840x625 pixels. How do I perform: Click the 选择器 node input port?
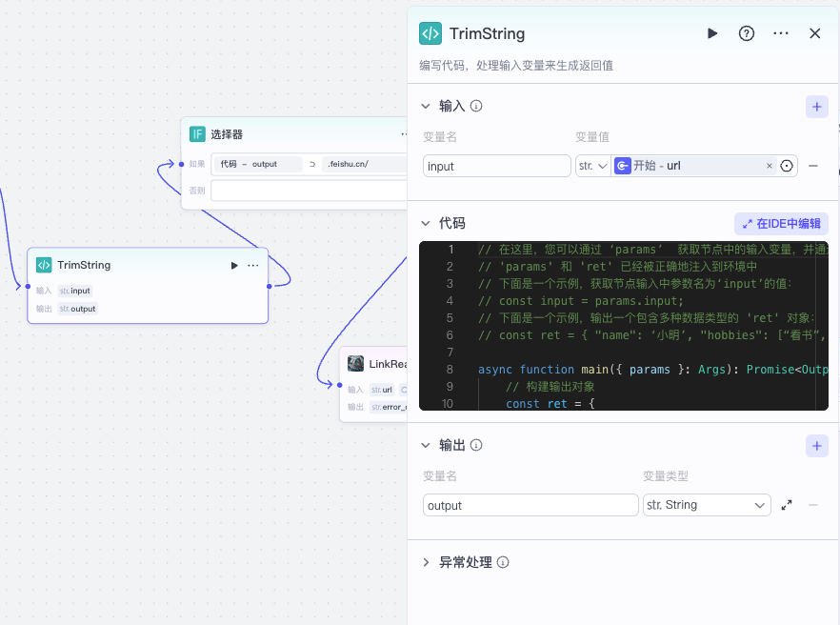click(181, 164)
